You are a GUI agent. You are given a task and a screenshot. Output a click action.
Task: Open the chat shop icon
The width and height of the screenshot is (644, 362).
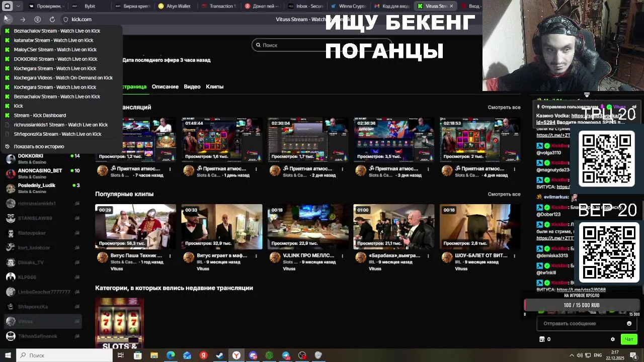(x=542, y=339)
